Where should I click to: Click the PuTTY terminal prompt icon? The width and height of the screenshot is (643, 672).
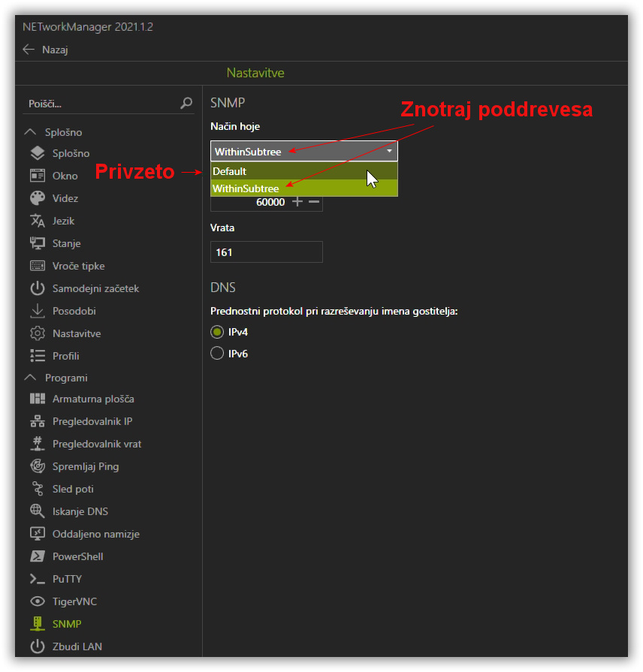click(38, 579)
